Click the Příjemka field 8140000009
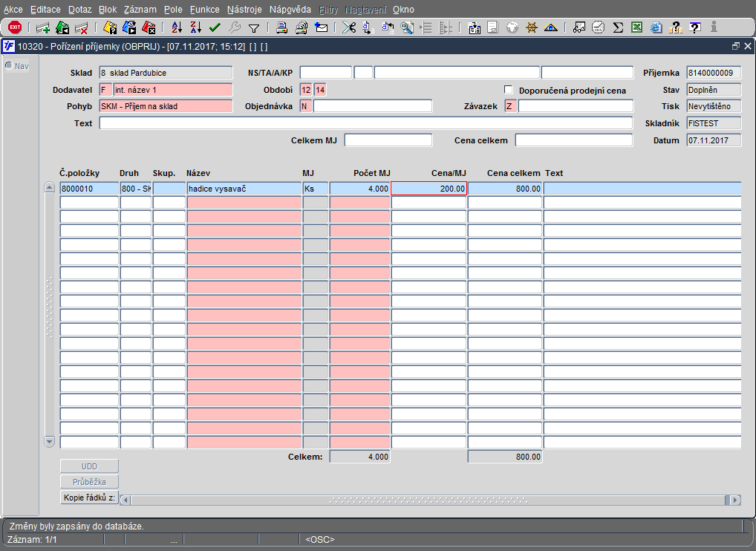The image size is (756, 551). (x=714, y=73)
